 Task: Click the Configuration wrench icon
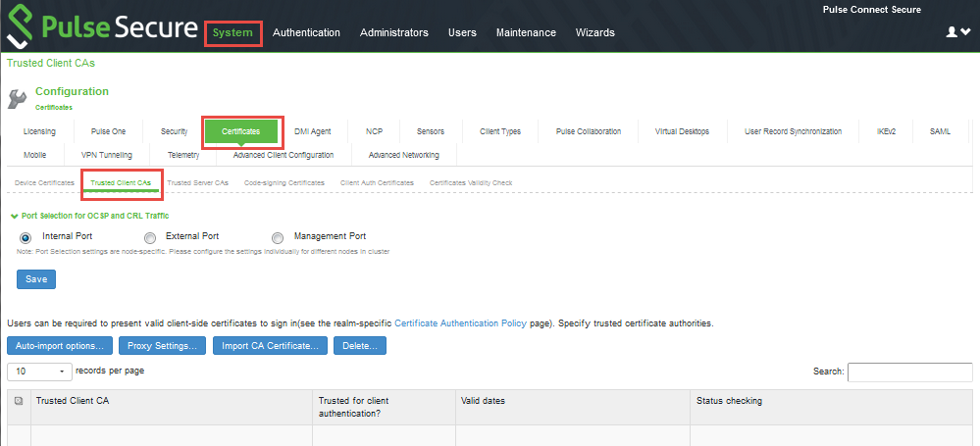click(x=17, y=98)
